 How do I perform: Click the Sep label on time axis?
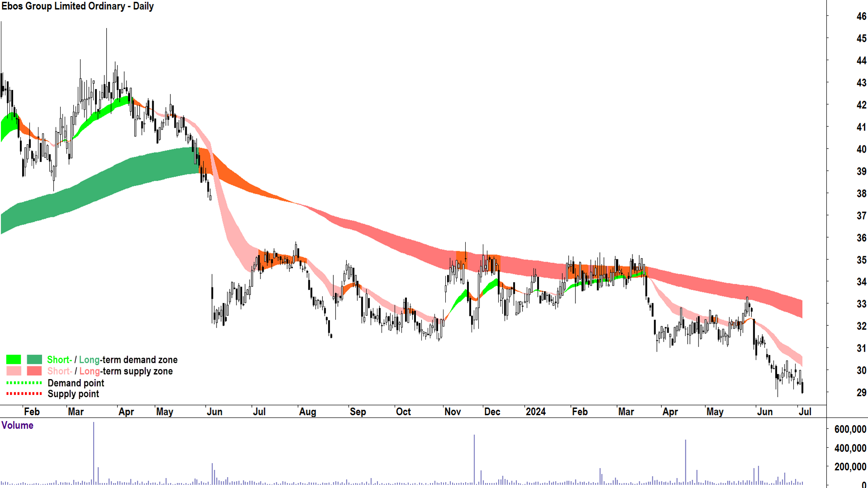click(x=358, y=412)
